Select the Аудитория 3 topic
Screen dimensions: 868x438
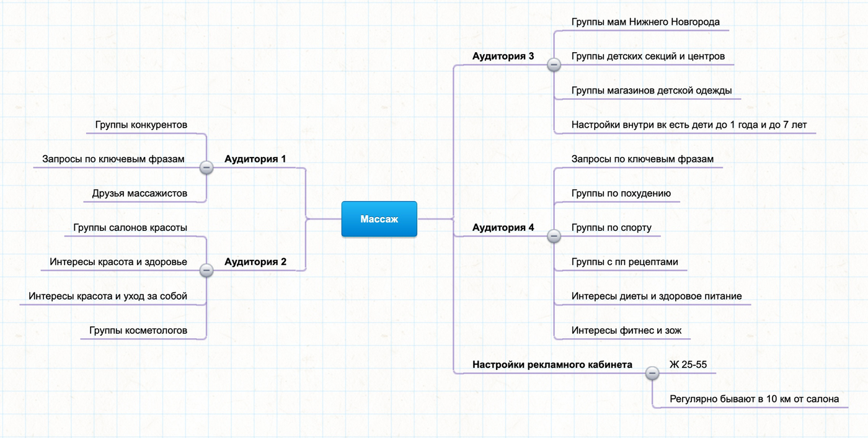click(503, 56)
